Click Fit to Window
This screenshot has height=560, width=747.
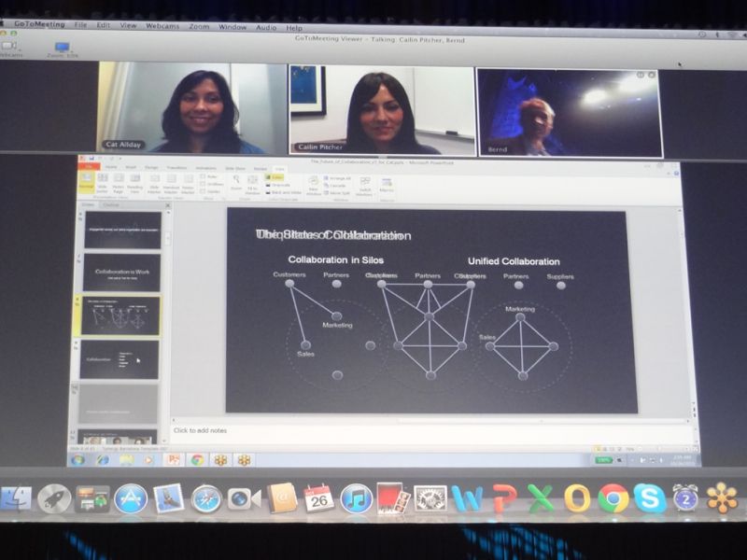click(x=252, y=185)
